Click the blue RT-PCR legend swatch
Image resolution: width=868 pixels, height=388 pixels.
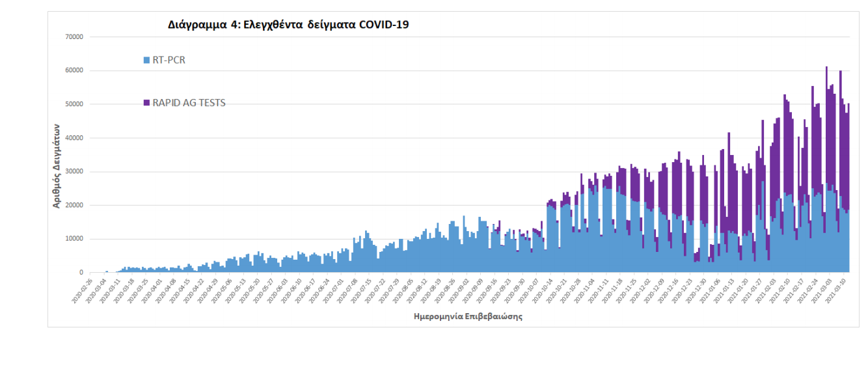146,61
